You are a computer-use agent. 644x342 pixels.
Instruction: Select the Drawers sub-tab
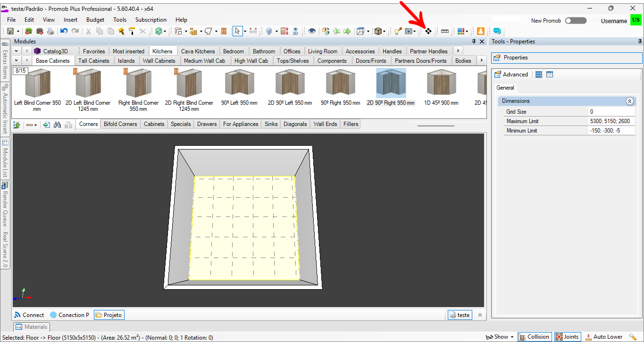click(x=207, y=124)
